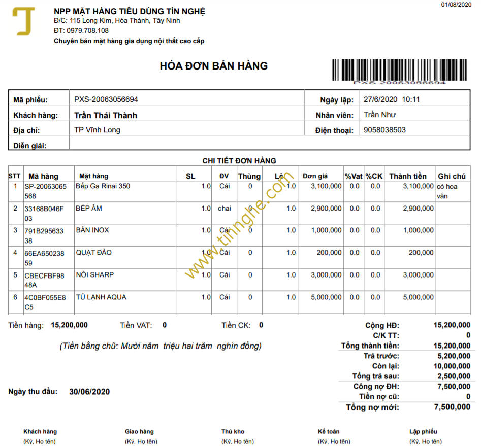This screenshot has height=448, width=481.
Task: Select the amount in words 'Mười năm triệu hai trăm nghìn đồng'
Action: 191,346
